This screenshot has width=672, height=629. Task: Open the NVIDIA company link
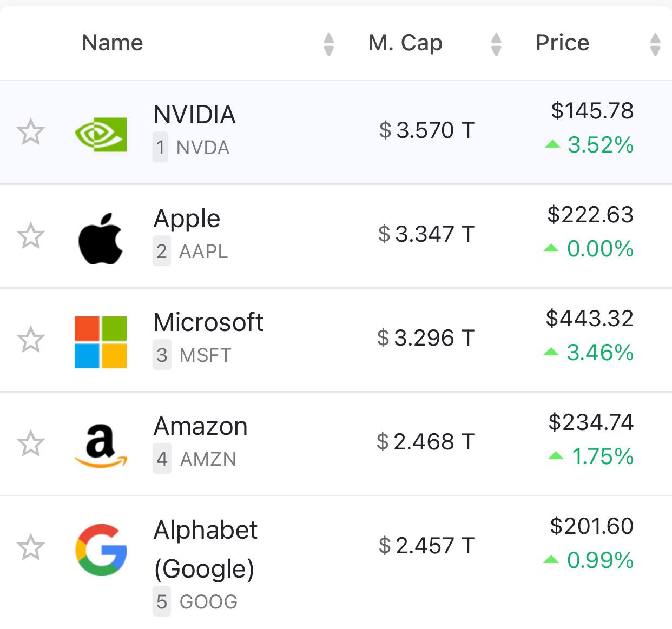[195, 115]
